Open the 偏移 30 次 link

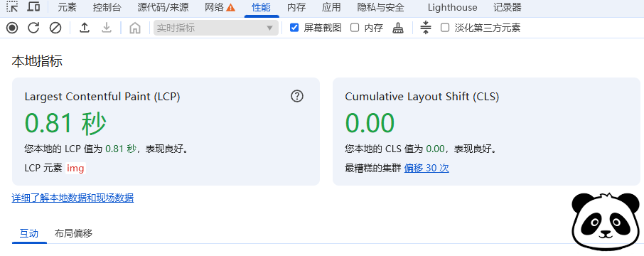tap(426, 168)
